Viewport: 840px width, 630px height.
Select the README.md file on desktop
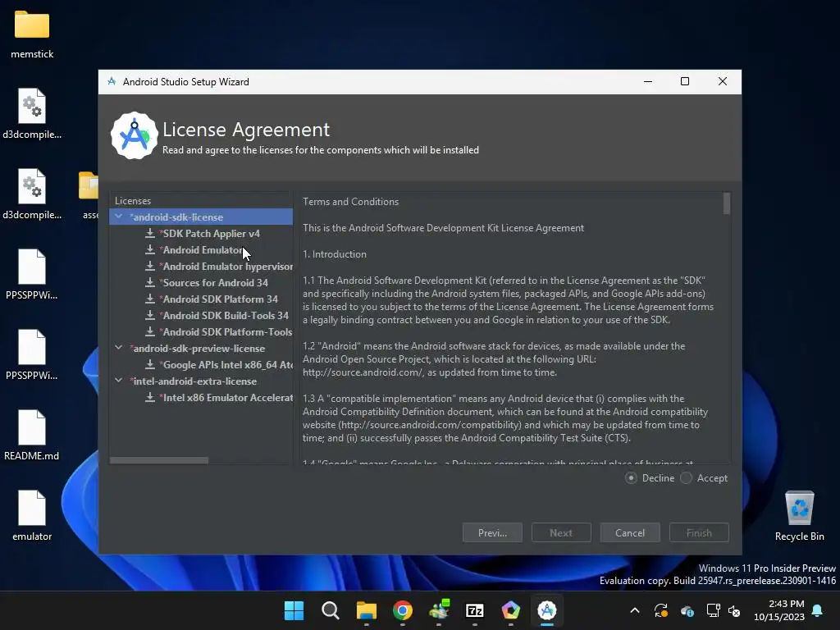coord(32,435)
